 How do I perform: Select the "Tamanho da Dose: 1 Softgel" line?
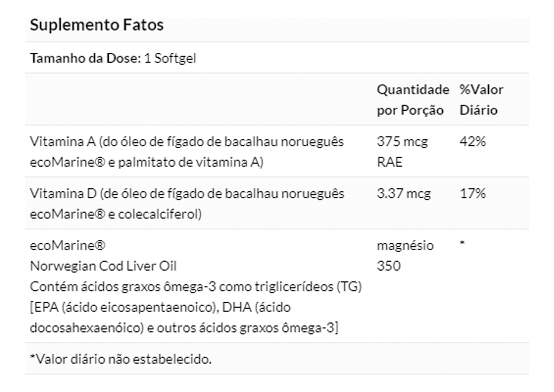pyautogui.click(x=113, y=58)
